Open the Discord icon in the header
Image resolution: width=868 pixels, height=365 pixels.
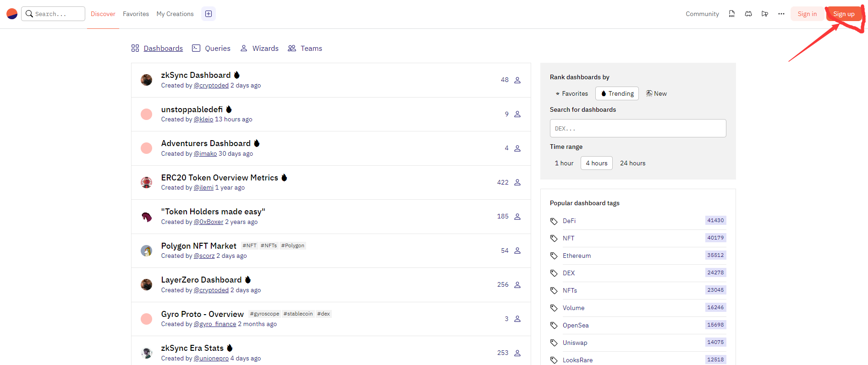point(748,14)
